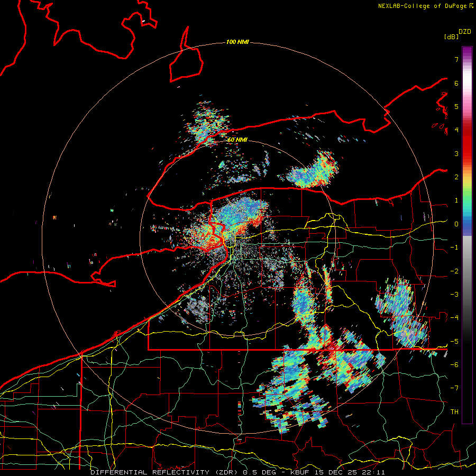This screenshot has height=476, width=476.
Task: Click the -5 value on color scale
Action: pos(454,342)
